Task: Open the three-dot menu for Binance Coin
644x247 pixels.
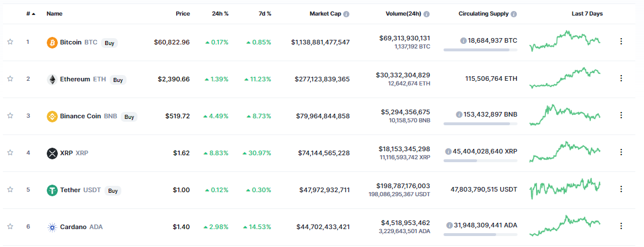Action: point(621,115)
